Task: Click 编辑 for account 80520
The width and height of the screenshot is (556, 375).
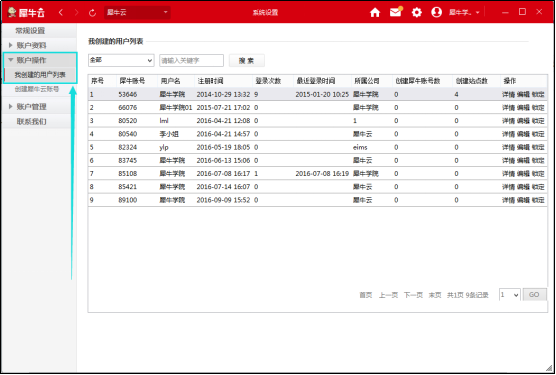Action: [x=523, y=121]
